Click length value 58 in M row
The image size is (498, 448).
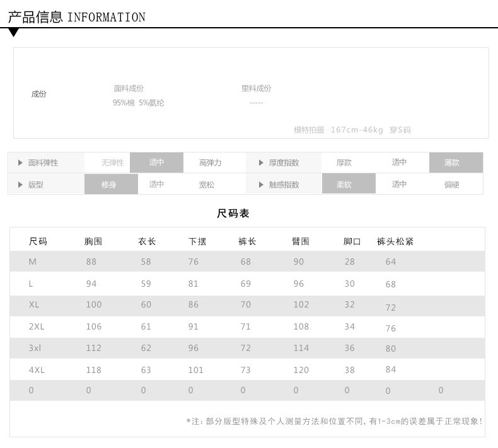[146, 261]
